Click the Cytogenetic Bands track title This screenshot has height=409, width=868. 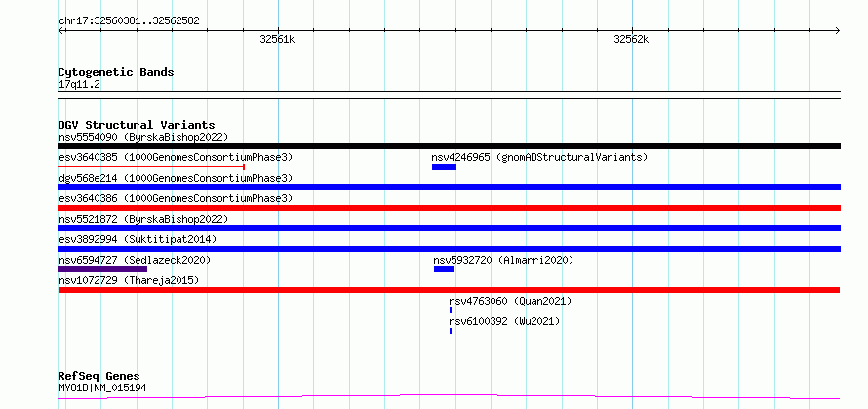pos(116,72)
